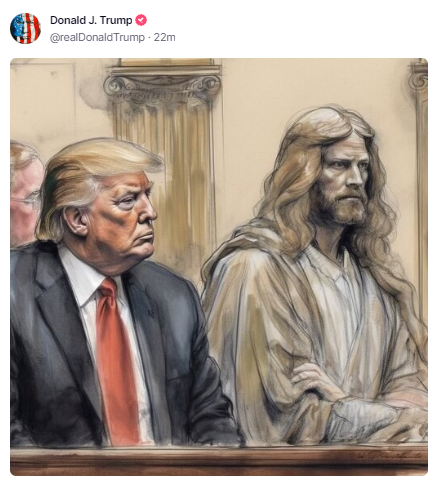This screenshot has width=436, height=487.
Task: Click the artist signature on wooden rail
Action: [x=390, y=455]
